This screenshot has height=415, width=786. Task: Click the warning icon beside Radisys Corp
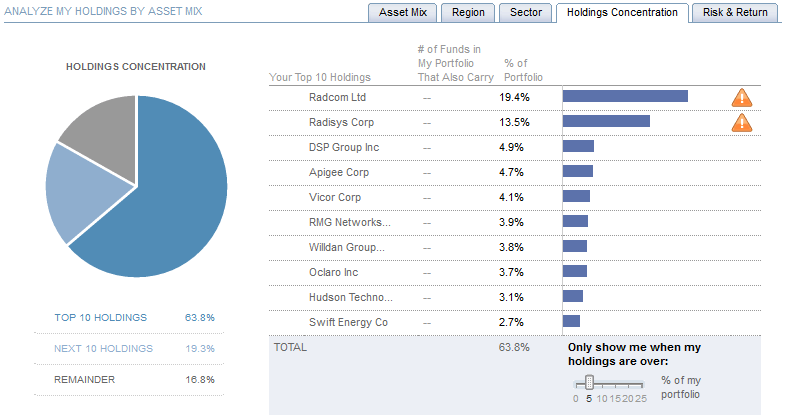point(741,122)
